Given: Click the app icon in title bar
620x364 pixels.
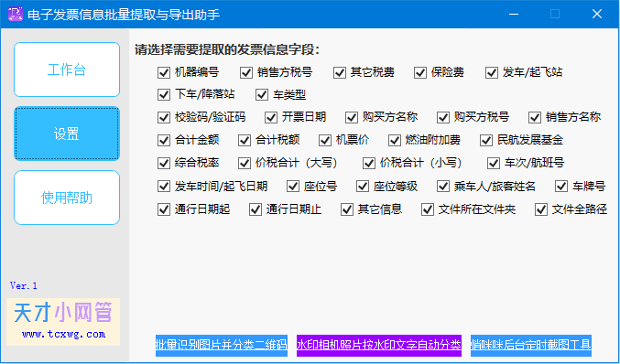Looking at the screenshot, I should [16, 15].
